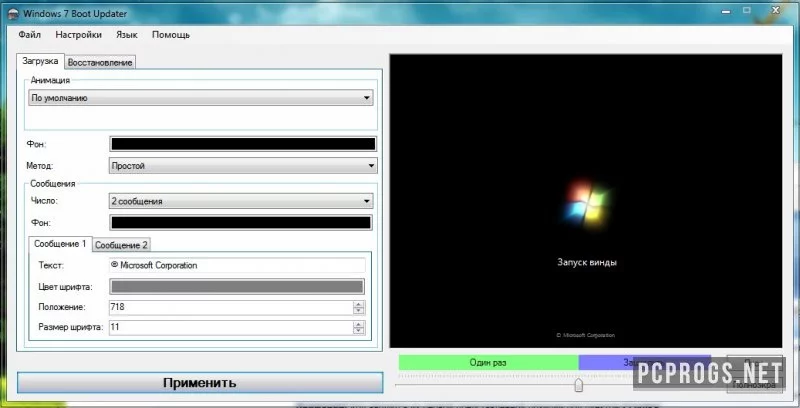Open the gray Цвет шрифта color swatch
Viewport: 800px width, 408px height.
pos(237,287)
